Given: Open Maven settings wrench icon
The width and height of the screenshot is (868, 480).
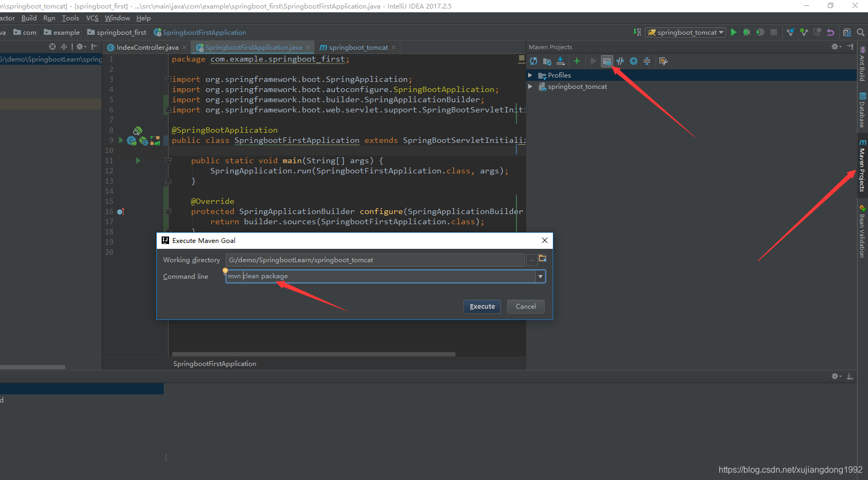Looking at the screenshot, I should (x=664, y=61).
